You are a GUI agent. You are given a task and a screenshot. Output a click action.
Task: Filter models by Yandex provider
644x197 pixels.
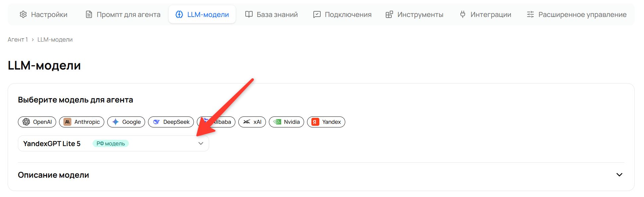point(326,122)
